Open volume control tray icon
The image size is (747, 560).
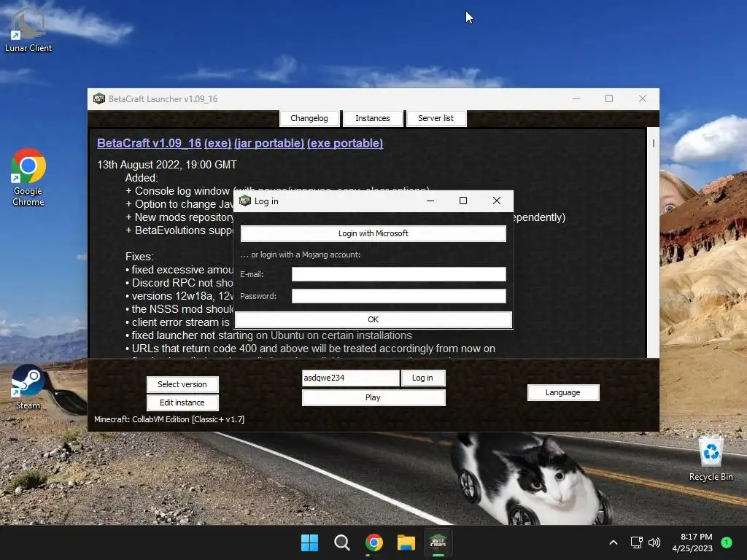(x=654, y=542)
